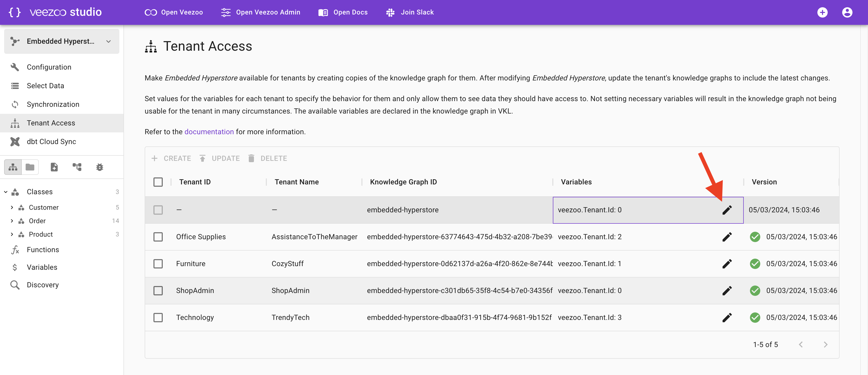868x375 pixels.
Task: Open the documentation link
Action: 209,132
